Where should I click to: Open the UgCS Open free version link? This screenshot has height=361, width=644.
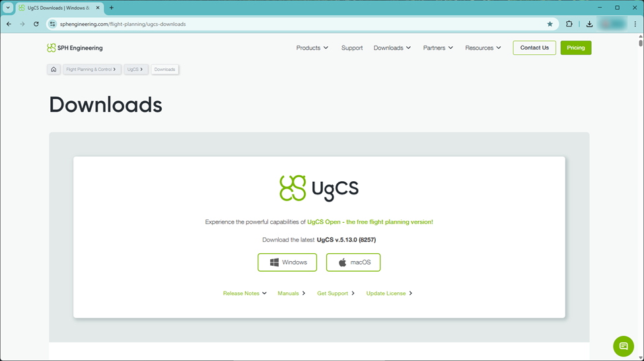pyautogui.click(x=370, y=221)
